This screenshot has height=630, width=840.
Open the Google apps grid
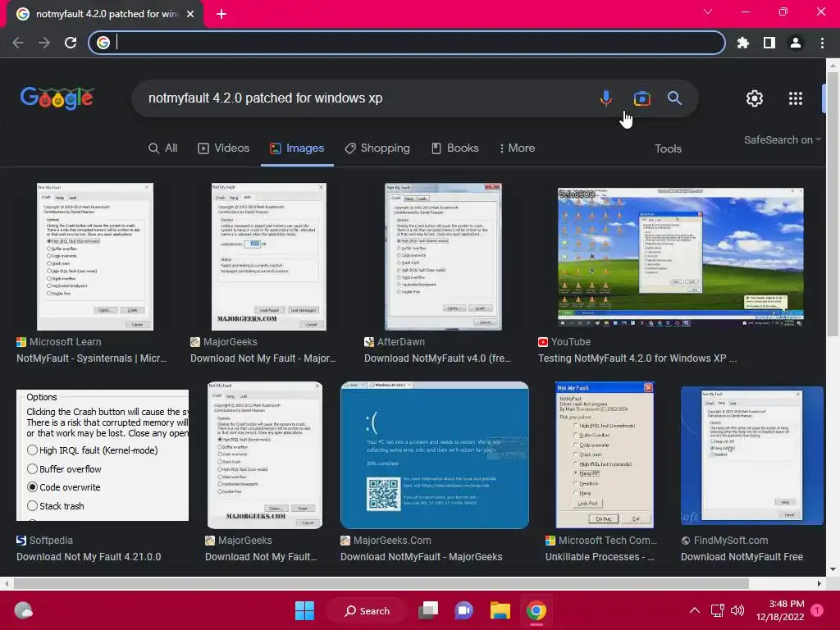click(796, 98)
